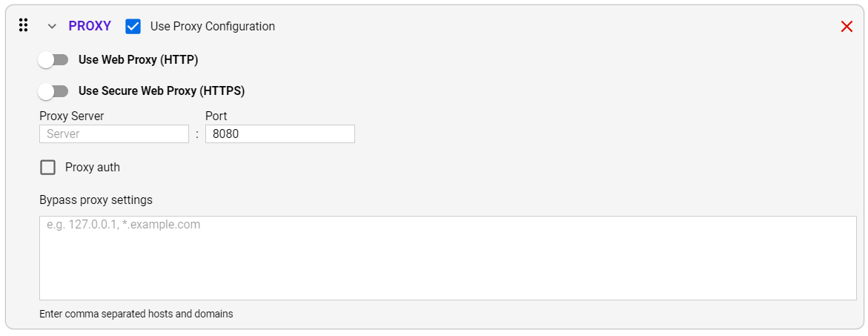Viewport: 868px width, 336px height.
Task: Click the six-dot drag handle icon
Action: 23,25
